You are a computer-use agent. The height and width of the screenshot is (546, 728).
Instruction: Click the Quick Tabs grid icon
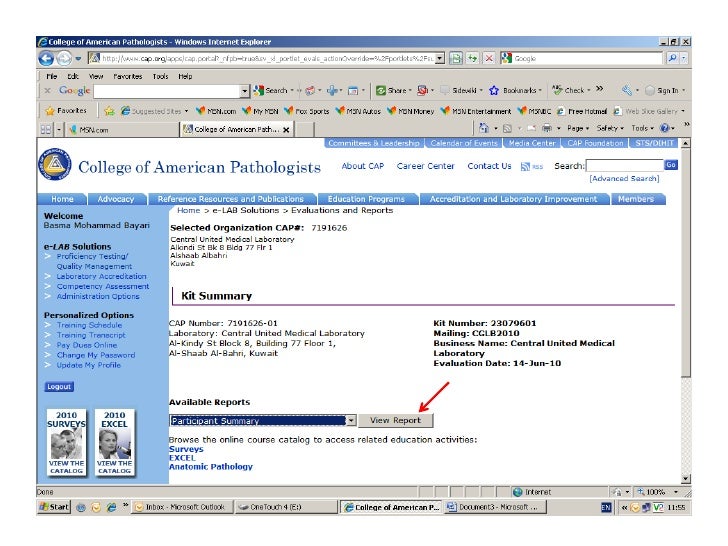click(46, 130)
